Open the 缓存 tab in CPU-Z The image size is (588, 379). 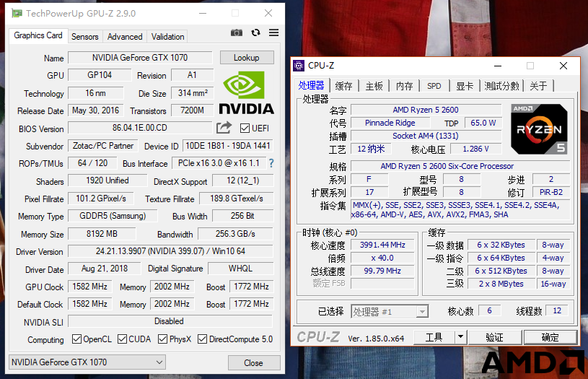(x=344, y=86)
